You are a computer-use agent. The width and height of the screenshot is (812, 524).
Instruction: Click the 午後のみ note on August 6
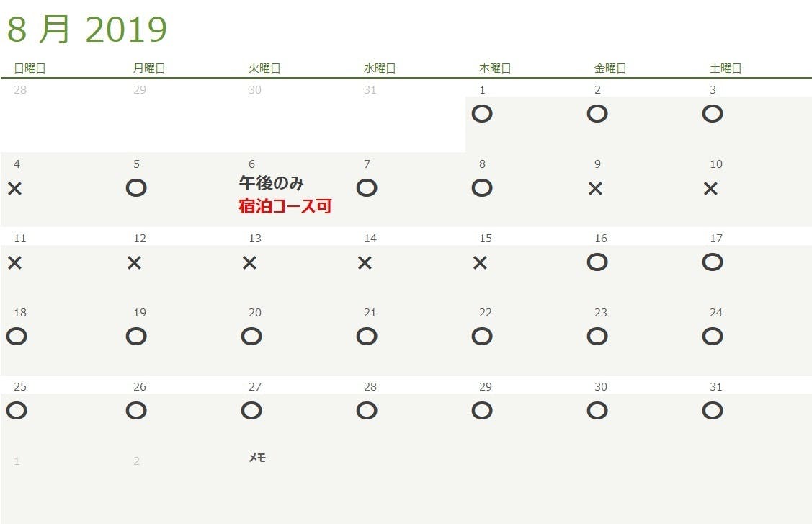(x=272, y=184)
